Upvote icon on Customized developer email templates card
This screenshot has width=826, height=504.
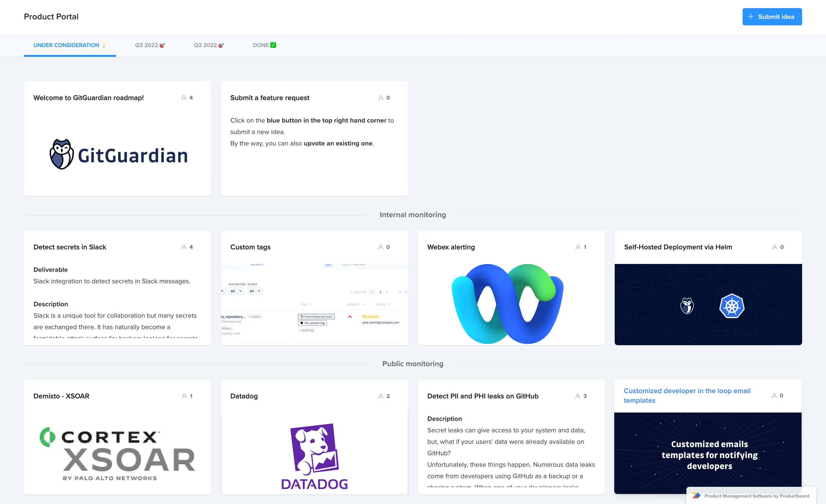point(774,396)
